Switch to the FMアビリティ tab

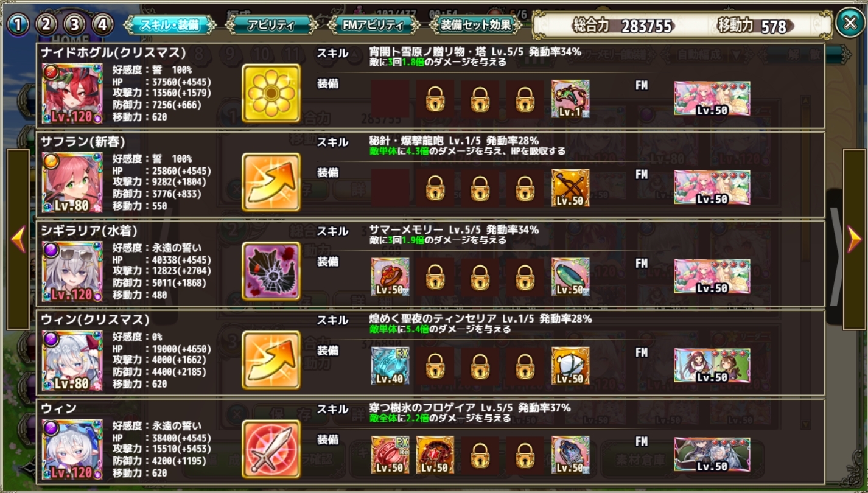pos(374,25)
